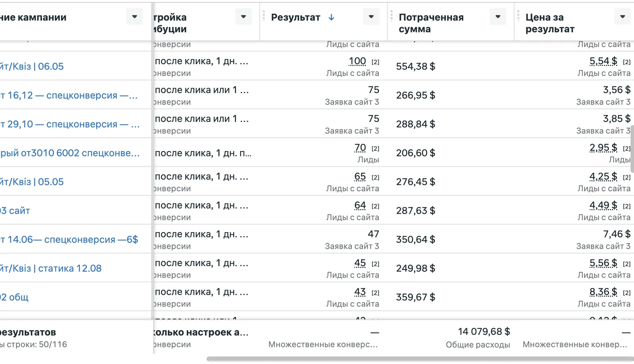Click the result value 70 Лиды

[360, 148]
